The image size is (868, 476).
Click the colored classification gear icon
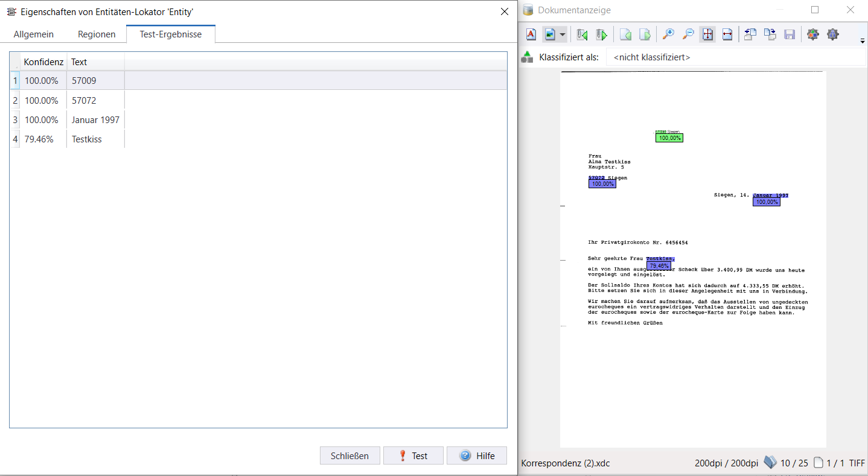[x=813, y=34]
